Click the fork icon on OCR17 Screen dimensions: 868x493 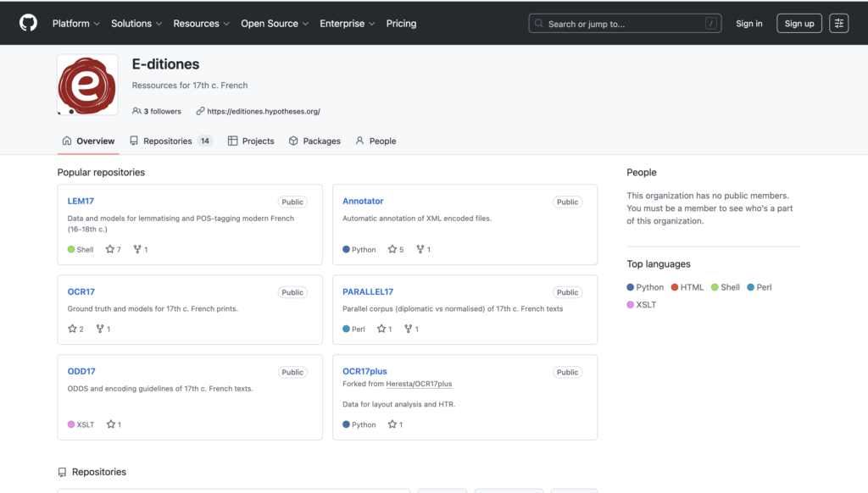pyautogui.click(x=100, y=329)
